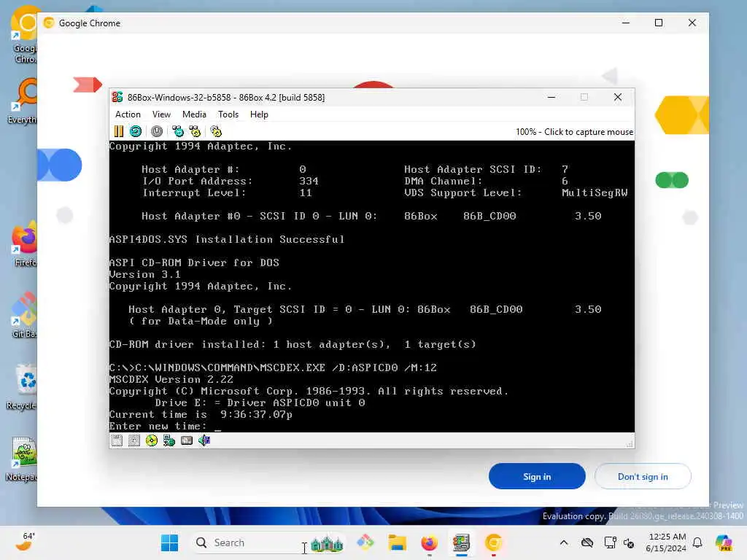Click CD-ROM disc status bar icon
This screenshot has height=560, width=747.
coord(152,440)
